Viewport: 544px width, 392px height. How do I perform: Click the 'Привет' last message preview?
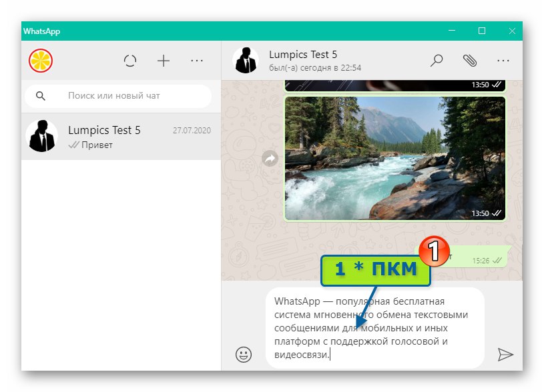(x=97, y=145)
